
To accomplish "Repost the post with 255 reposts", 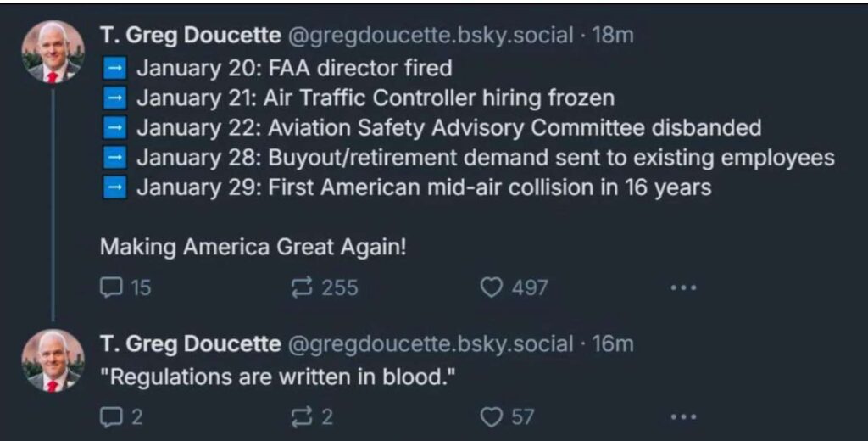I will pos(302,287).
